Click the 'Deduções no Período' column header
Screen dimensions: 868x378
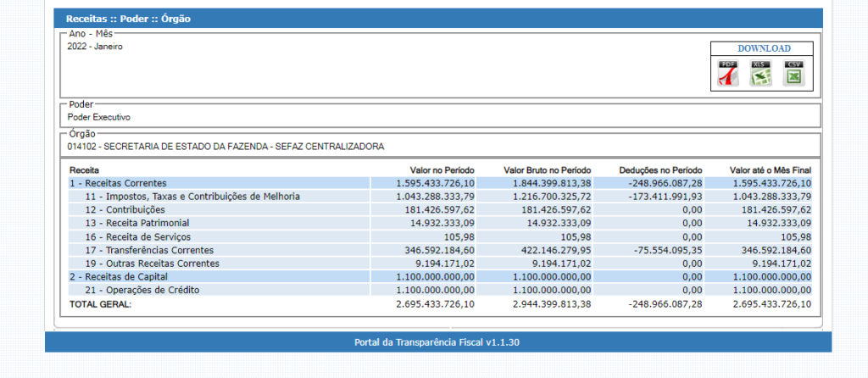pyautogui.click(x=660, y=170)
